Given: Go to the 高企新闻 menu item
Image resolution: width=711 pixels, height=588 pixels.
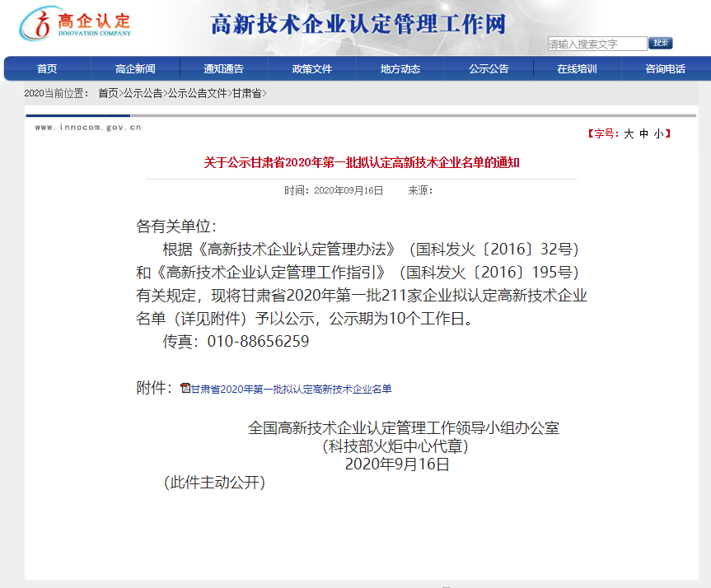Looking at the screenshot, I should pyautogui.click(x=135, y=69).
